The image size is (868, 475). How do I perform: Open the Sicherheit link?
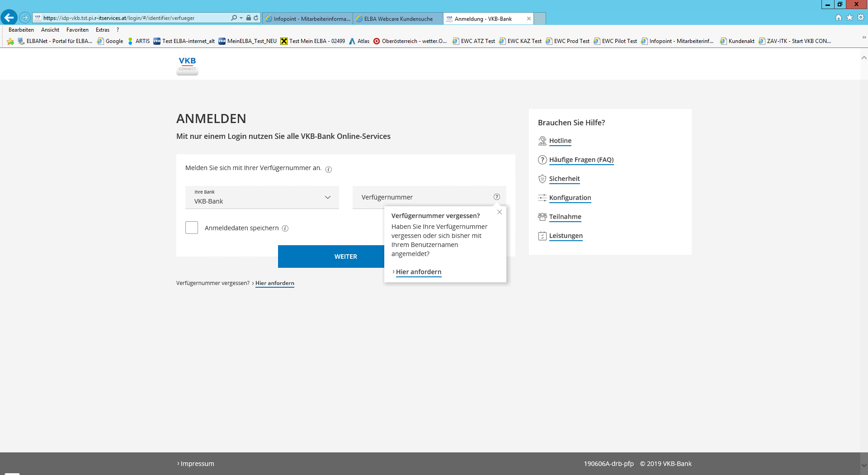pyautogui.click(x=564, y=179)
